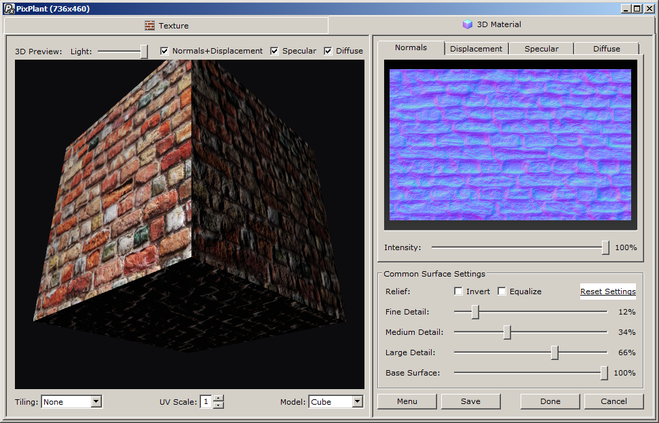Click the 3D Preview label
The image size is (659, 423).
[38, 51]
